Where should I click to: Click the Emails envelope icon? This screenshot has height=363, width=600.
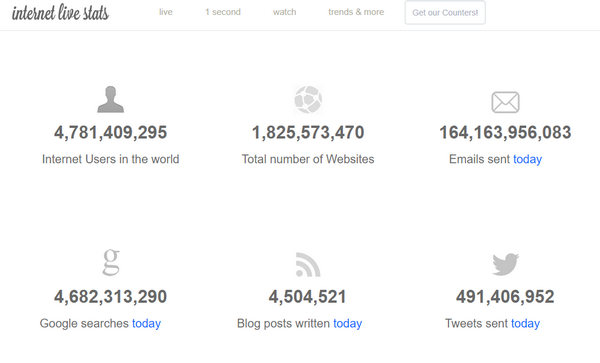pyautogui.click(x=505, y=102)
